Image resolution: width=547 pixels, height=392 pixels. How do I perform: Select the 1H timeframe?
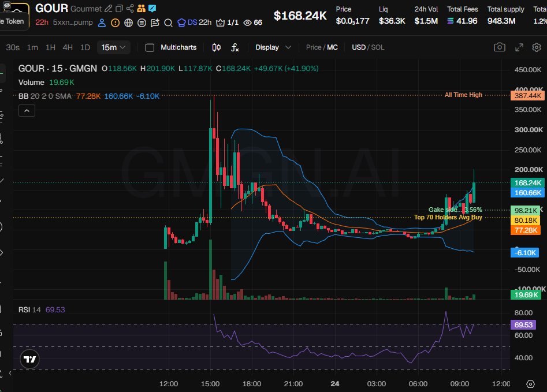click(50, 47)
